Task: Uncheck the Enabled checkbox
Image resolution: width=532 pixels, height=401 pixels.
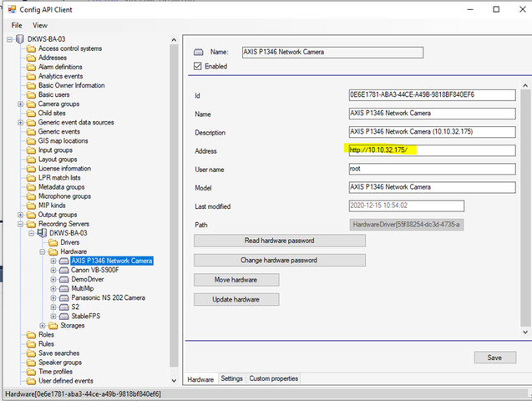Action: pyautogui.click(x=197, y=66)
